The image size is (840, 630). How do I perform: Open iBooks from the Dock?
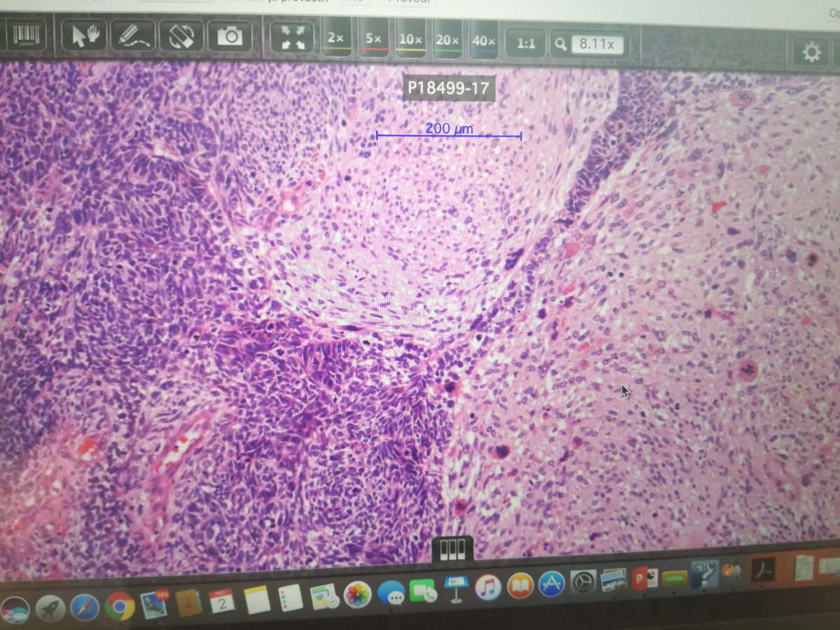520,585
